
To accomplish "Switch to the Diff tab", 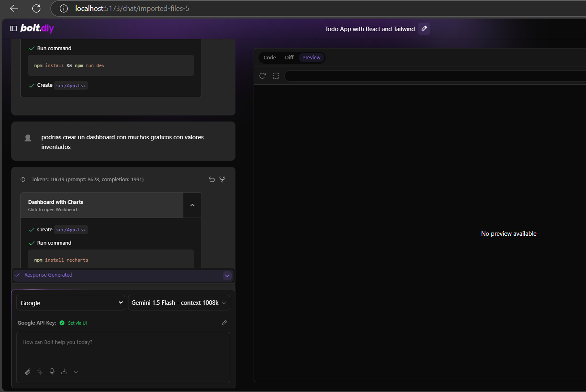I will pos(289,58).
